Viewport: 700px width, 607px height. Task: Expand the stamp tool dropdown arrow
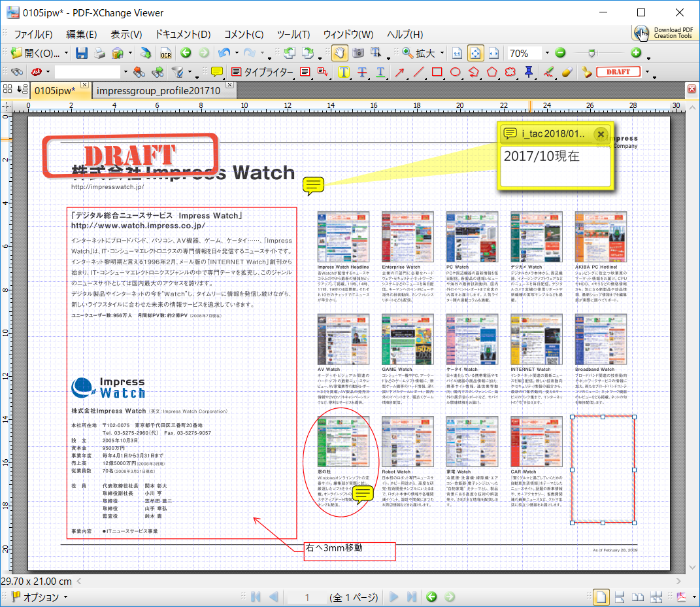646,71
